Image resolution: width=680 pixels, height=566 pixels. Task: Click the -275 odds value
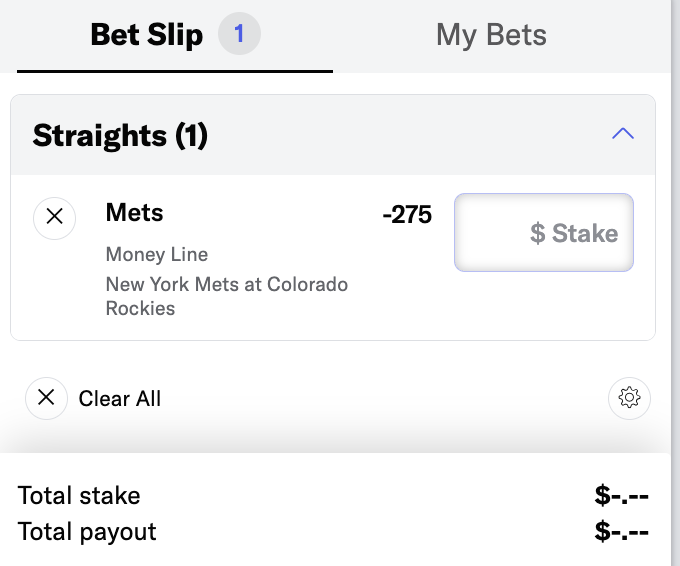pyautogui.click(x=407, y=214)
